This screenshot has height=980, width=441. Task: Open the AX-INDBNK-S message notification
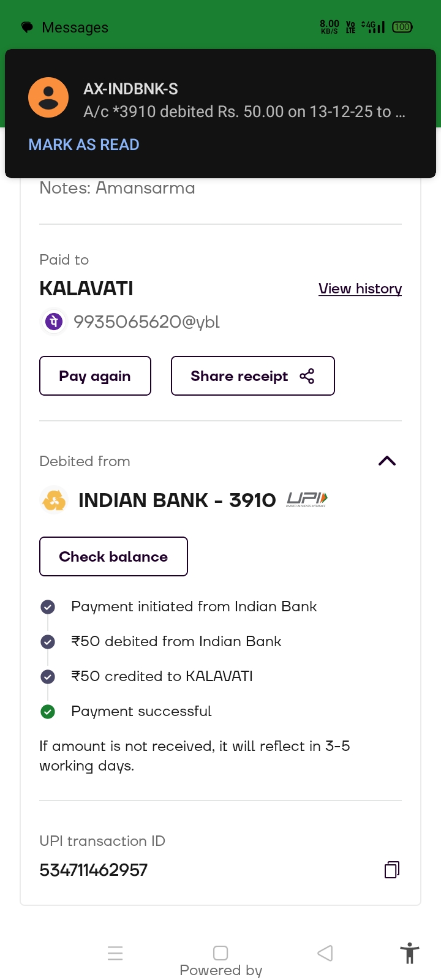pos(244,100)
